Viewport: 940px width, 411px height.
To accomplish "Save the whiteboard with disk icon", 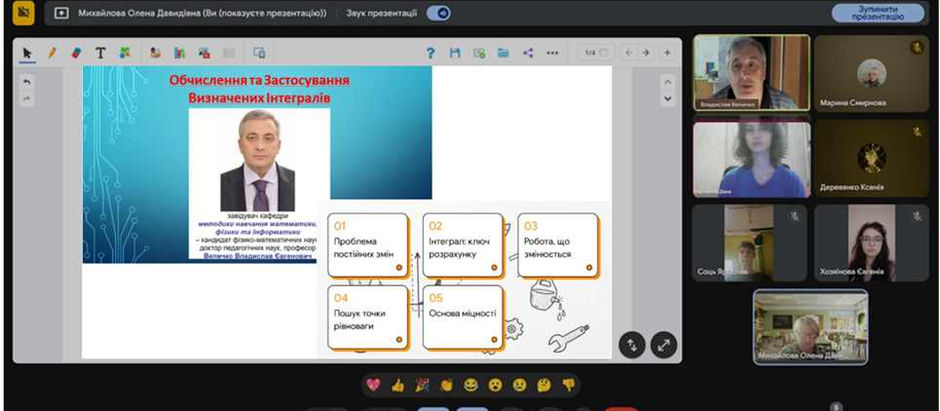I will pos(455,53).
